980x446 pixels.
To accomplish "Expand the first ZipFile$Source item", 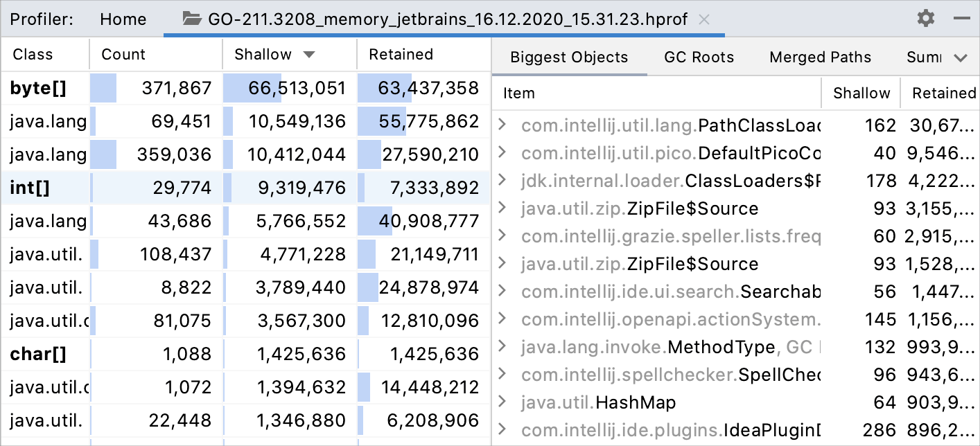I will 503,208.
